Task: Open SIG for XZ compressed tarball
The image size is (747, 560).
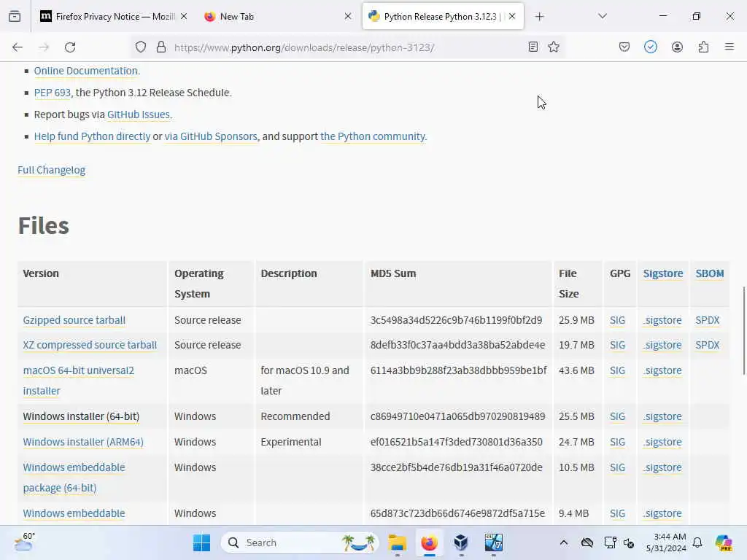Action: tap(617, 345)
